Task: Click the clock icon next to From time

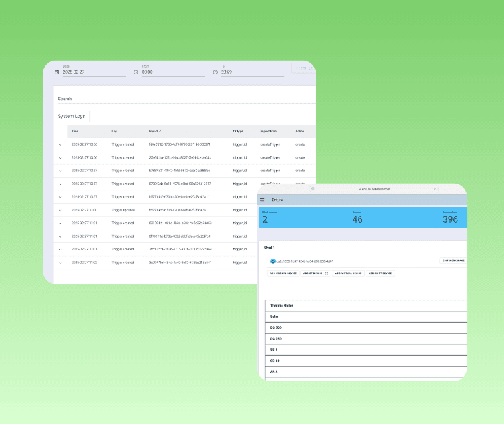Action: [136, 72]
